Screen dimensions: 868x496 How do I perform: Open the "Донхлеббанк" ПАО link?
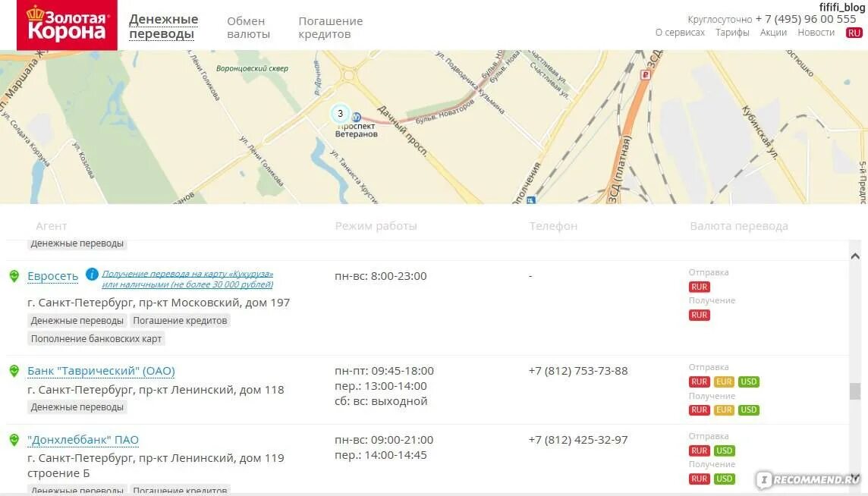click(x=83, y=440)
